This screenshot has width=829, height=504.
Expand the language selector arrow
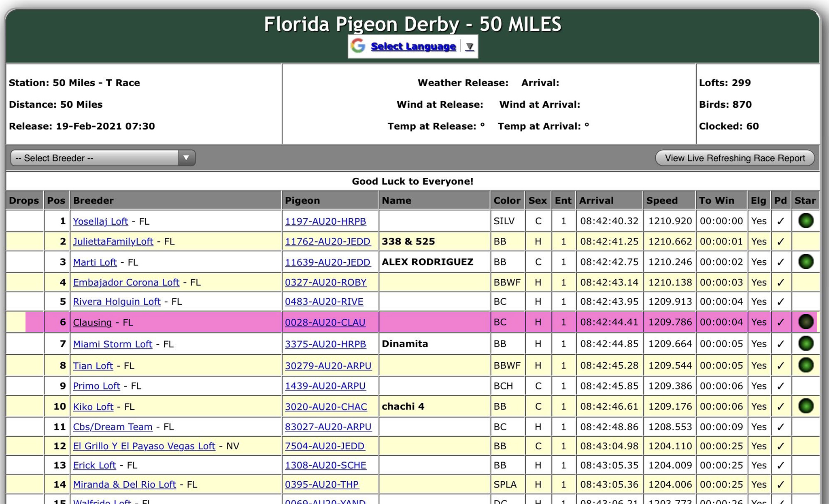(470, 47)
